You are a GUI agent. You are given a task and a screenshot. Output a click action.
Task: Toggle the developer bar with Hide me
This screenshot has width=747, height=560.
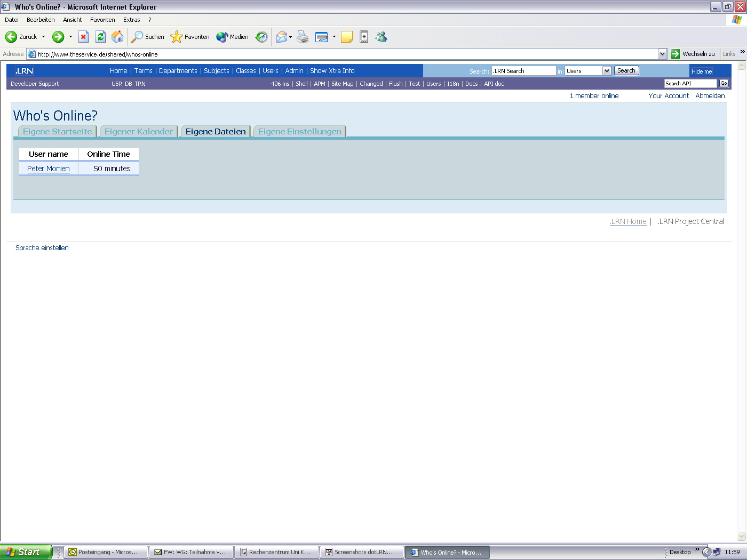pyautogui.click(x=701, y=71)
